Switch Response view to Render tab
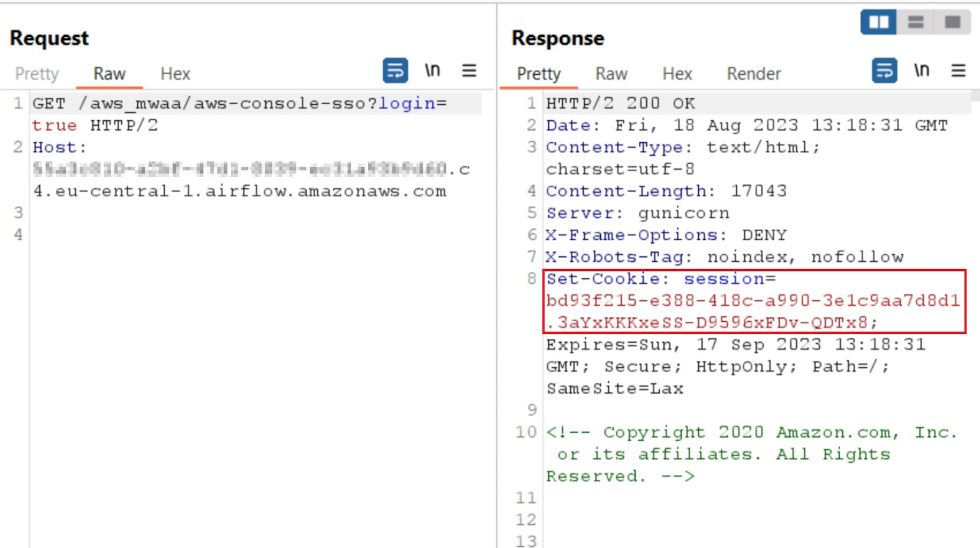Viewport: 980px width, 548px height. click(753, 74)
